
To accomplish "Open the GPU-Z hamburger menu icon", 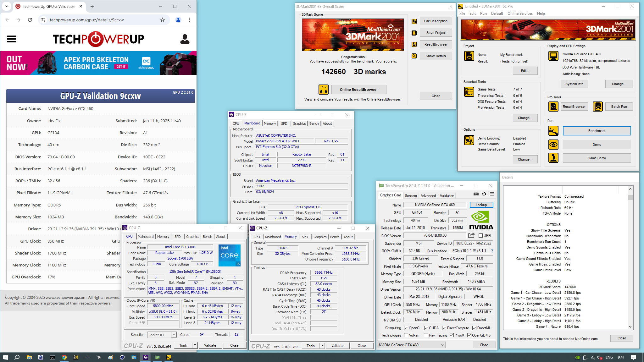I will coord(492,194).
